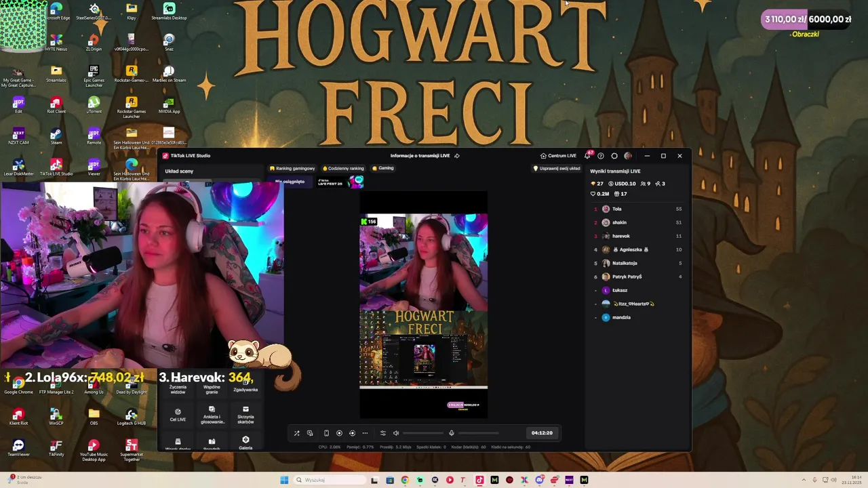Click the 0.2M likes stat
The width and height of the screenshot is (868, 488).
coord(600,194)
